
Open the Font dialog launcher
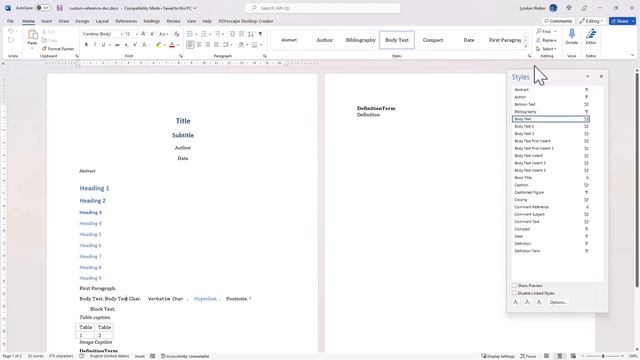[181, 56]
